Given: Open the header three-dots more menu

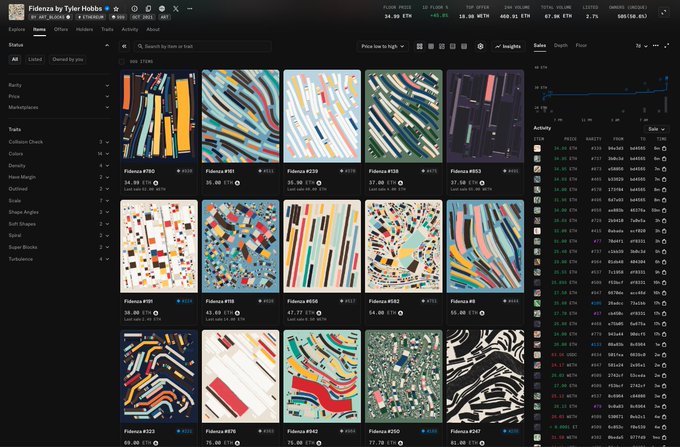Looking at the screenshot, I should [x=190, y=9].
